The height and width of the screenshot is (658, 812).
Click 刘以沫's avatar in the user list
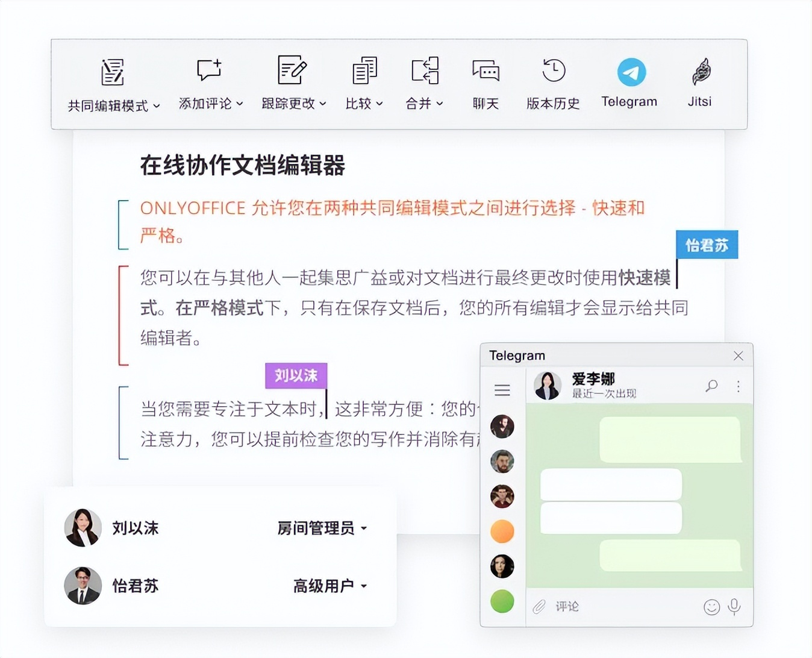tap(83, 528)
